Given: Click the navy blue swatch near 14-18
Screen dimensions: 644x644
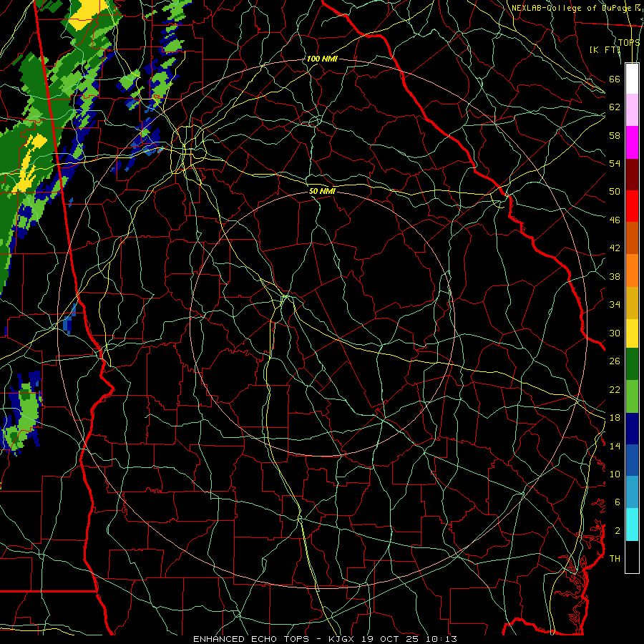Looking at the screenshot, I should (632, 429).
